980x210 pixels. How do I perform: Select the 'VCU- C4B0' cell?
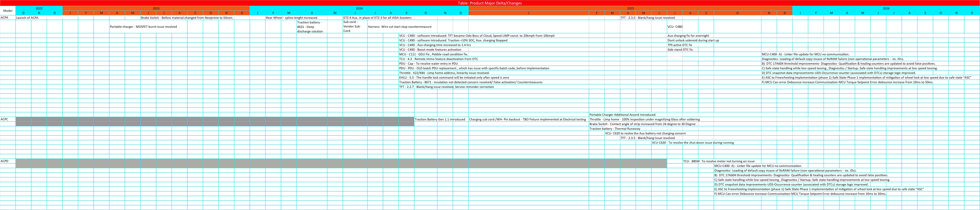click(675, 27)
